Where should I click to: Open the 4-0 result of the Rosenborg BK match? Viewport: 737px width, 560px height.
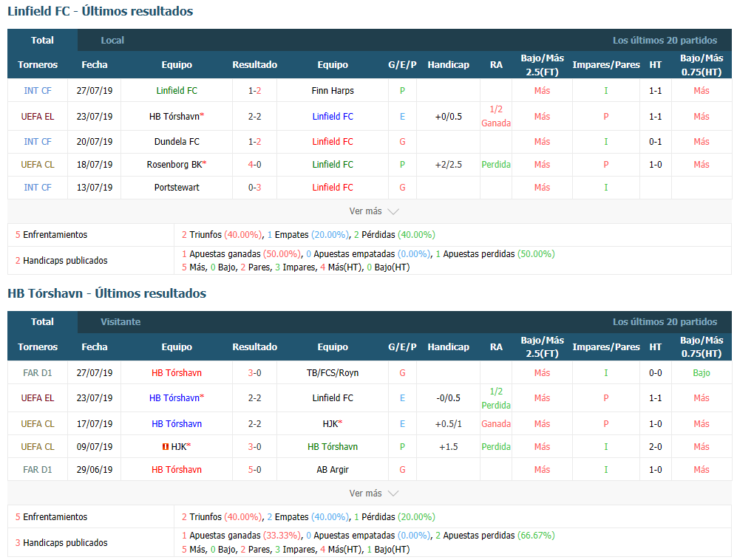tap(255, 165)
